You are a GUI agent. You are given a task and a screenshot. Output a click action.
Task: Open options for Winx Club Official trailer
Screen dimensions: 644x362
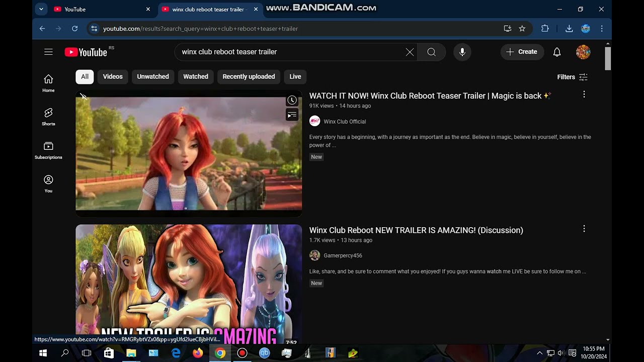coord(584,95)
